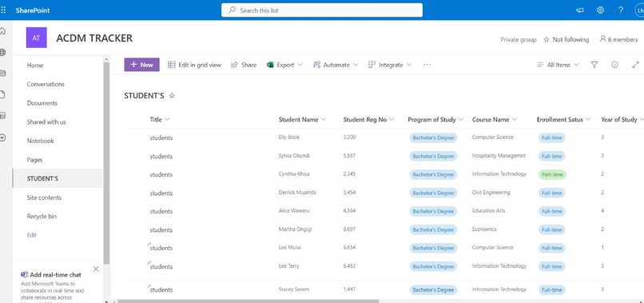Open the filter funnel icon
This screenshot has width=644, height=303.
tap(594, 65)
